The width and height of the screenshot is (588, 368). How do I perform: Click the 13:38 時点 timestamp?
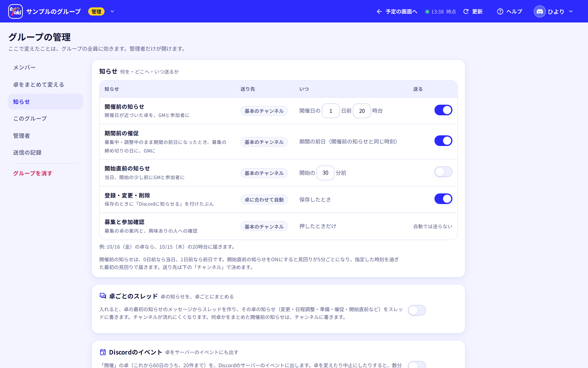pyautogui.click(x=443, y=12)
